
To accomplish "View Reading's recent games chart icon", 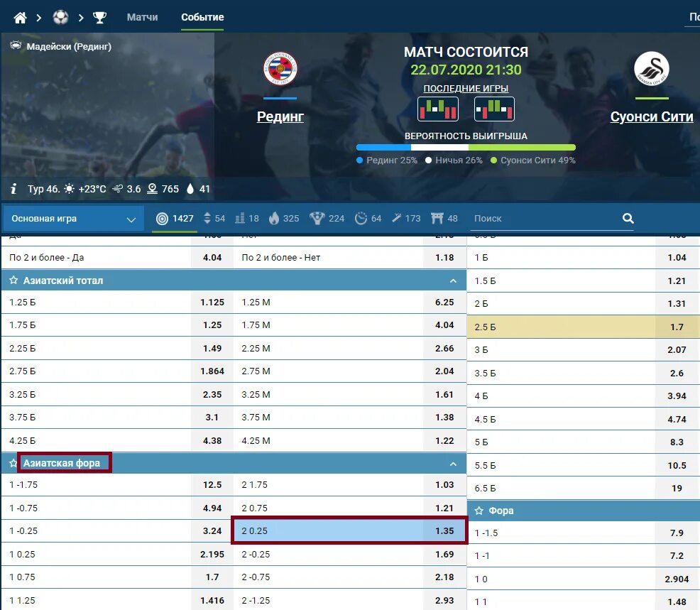I will coord(437,109).
